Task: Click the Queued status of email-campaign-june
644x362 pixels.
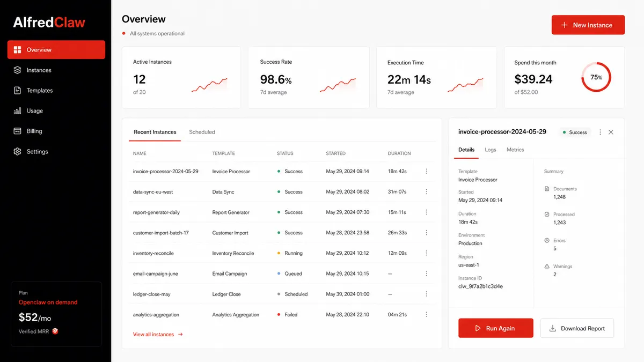Action: 290,274
